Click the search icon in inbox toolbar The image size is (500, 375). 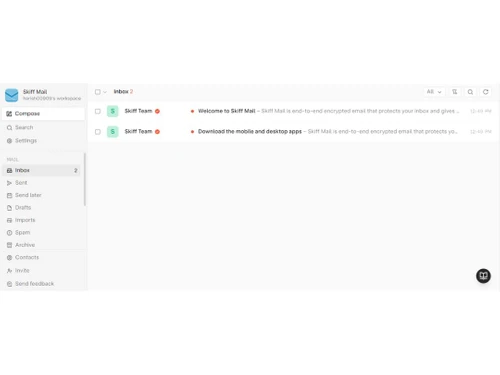(x=470, y=92)
